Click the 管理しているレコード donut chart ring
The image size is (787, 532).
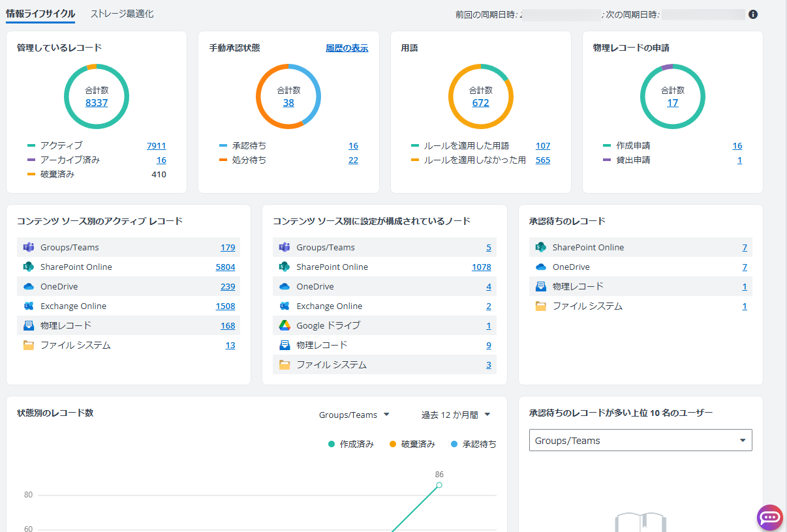click(x=97, y=96)
